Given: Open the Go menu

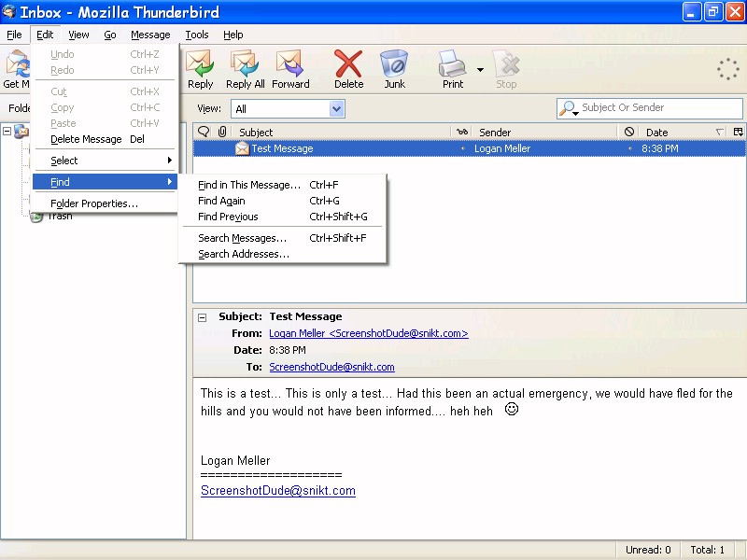Looking at the screenshot, I should click(x=110, y=35).
